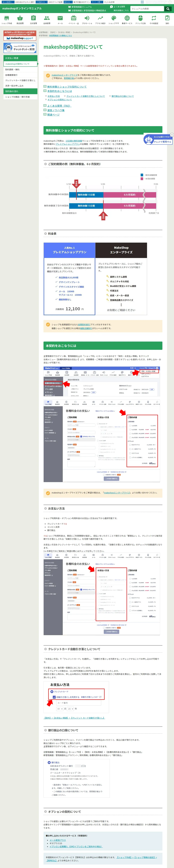Open the GMOクリック証券 top link
The image size is (174, 868).
click(55, 2)
